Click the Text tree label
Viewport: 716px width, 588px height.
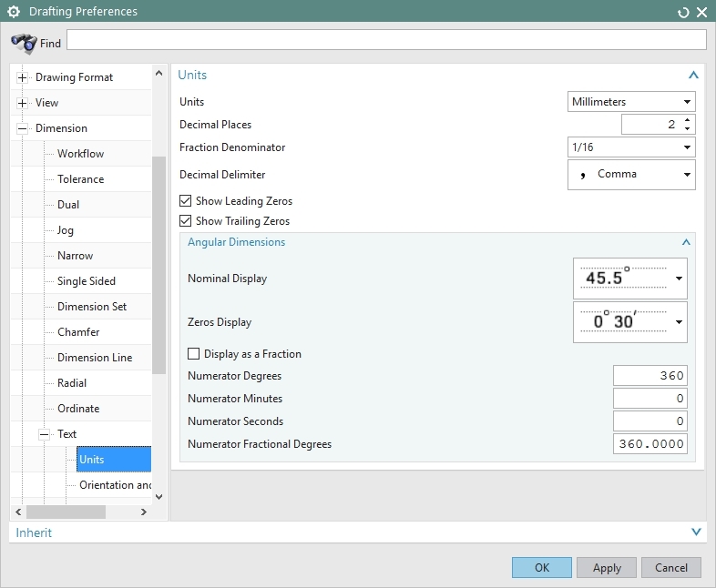(66, 434)
